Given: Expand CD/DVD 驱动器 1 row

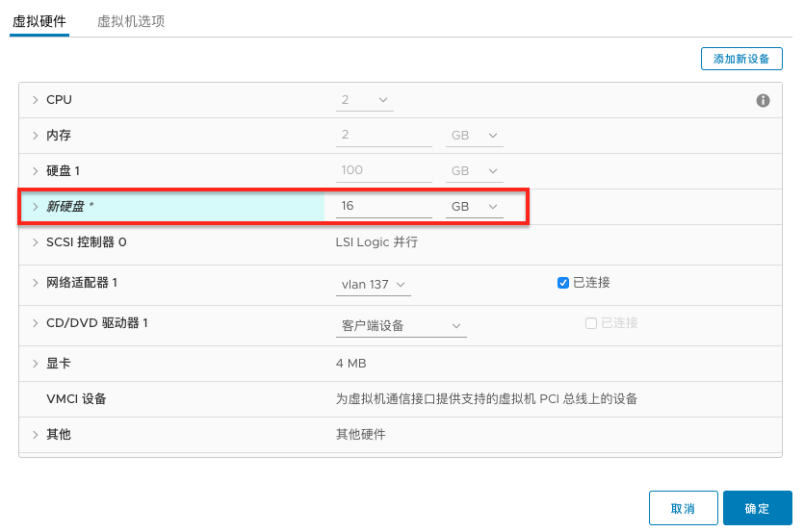Looking at the screenshot, I should click(36, 323).
